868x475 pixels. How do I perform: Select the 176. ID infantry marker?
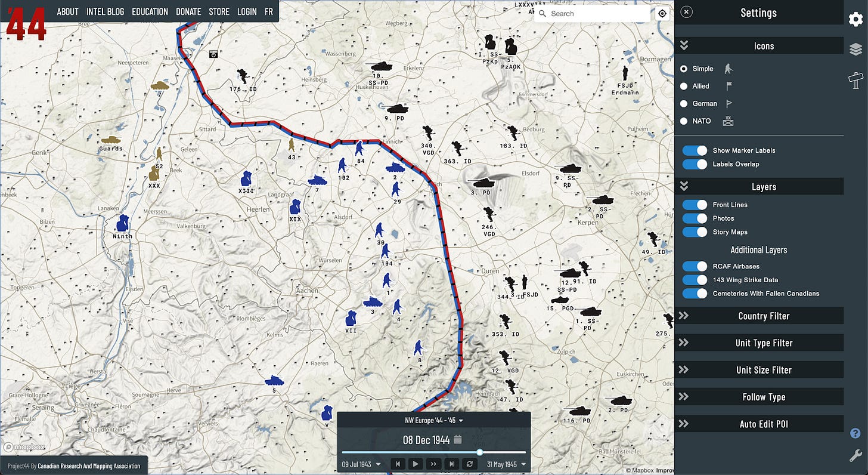pyautogui.click(x=243, y=76)
